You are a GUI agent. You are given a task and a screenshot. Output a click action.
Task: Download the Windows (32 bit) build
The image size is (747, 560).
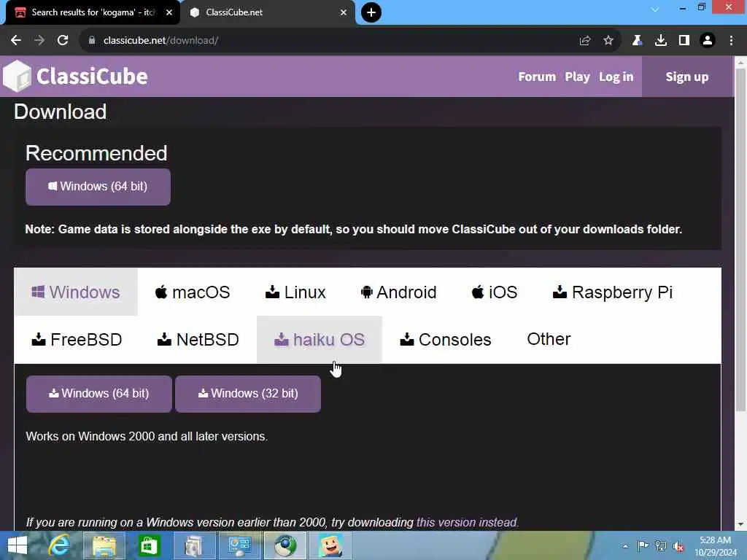point(248,394)
